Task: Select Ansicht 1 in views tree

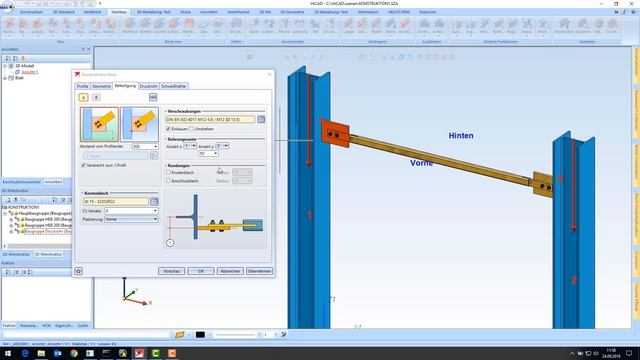Action: click(x=30, y=72)
